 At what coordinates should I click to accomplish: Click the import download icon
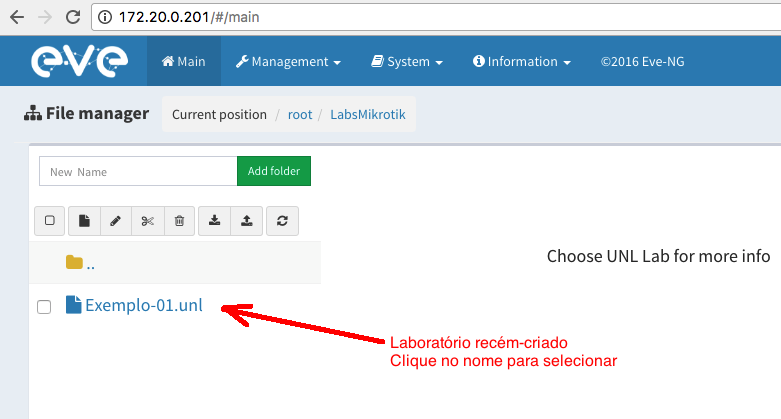click(x=215, y=221)
